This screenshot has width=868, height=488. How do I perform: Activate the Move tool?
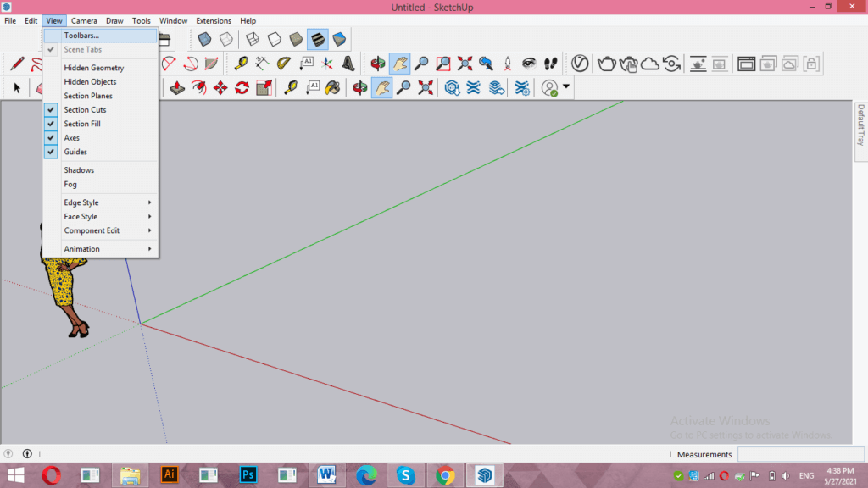220,87
